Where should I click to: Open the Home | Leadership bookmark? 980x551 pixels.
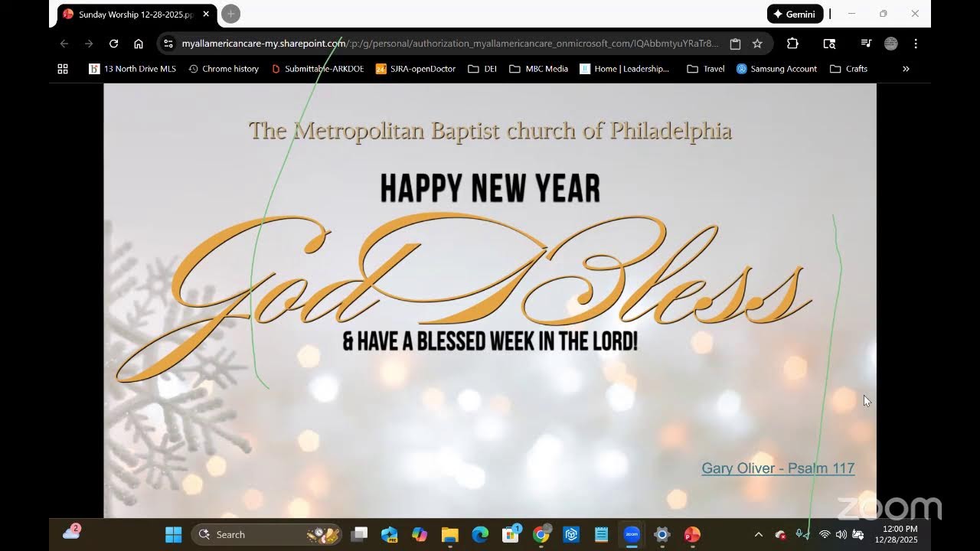(x=624, y=69)
